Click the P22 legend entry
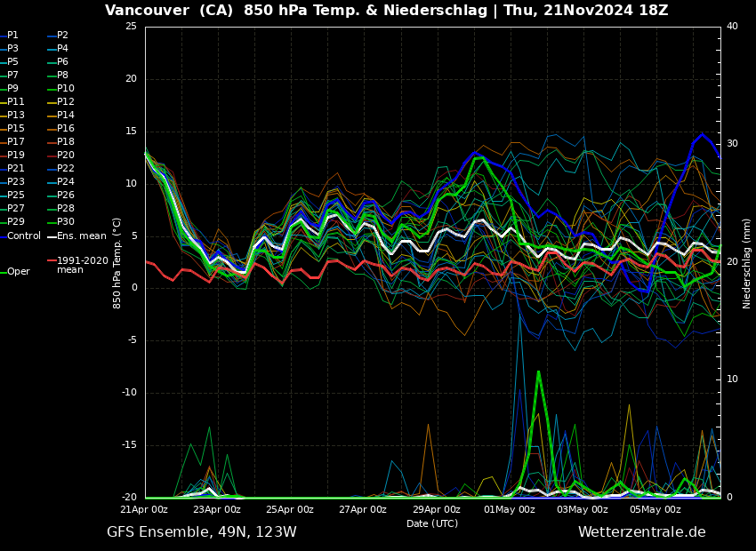Viewport: 756px width, 551px height. coord(66,169)
